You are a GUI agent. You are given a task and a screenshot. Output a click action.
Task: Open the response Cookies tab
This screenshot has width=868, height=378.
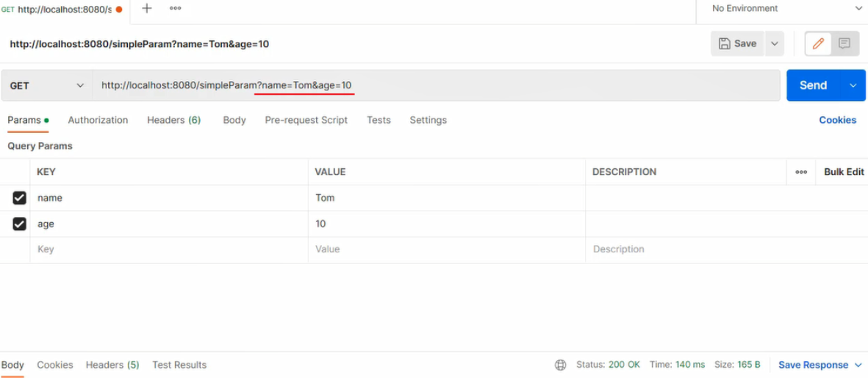pos(55,365)
